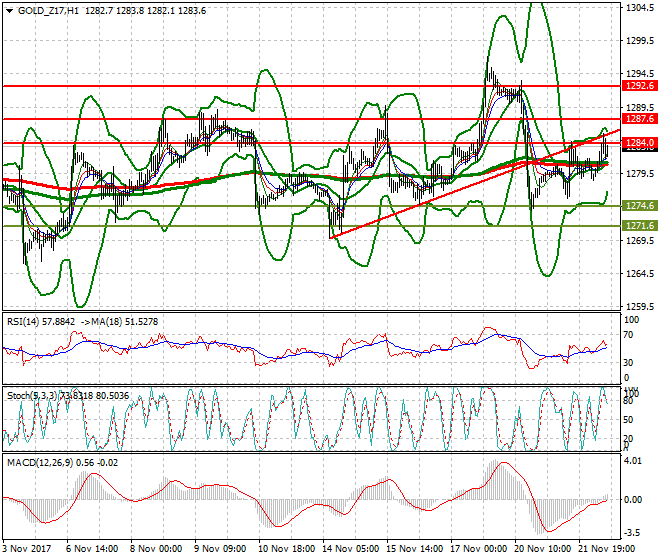Image resolution: width=660 pixels, height=560 pixels.
Task: Click the 70 level on RSI scale
Action: [x=632, y=338]
